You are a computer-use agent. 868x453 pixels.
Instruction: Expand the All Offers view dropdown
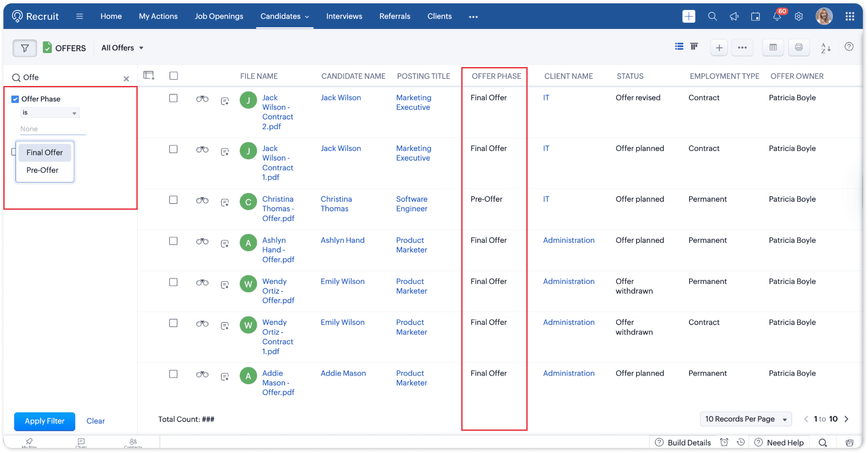[x=122, y=48]
